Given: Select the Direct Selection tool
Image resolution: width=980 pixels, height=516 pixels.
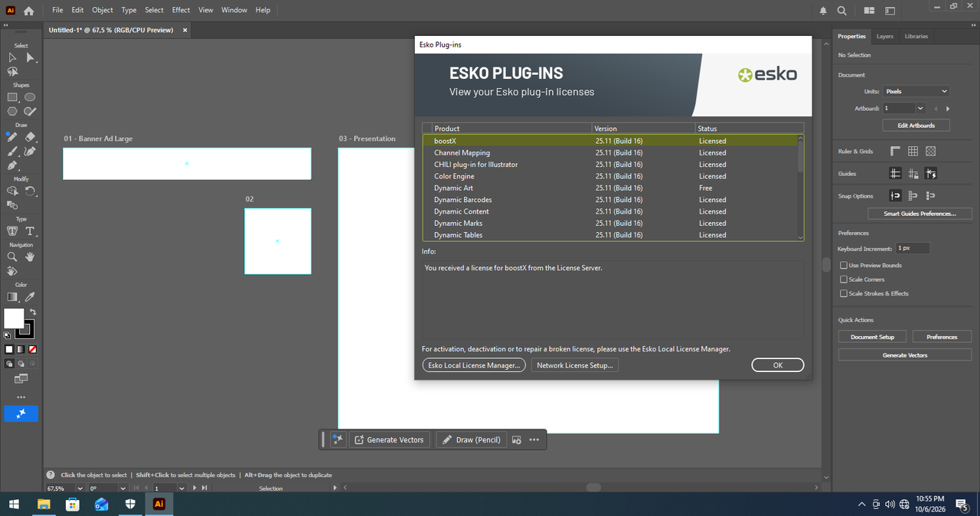Looking at the screenshot, I should tap(30, 57).
